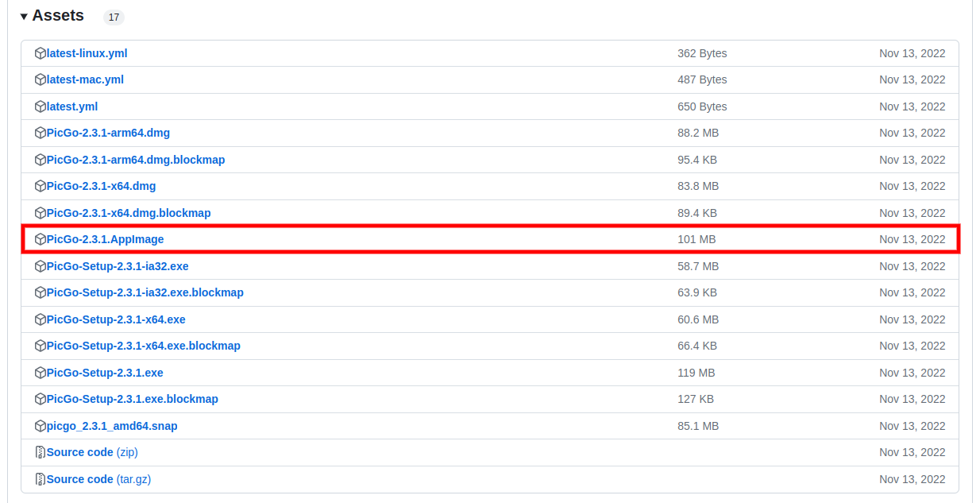980x503 pixels.
Task: Click the 362 Bytes size value
Action: [x=702, y=53]
